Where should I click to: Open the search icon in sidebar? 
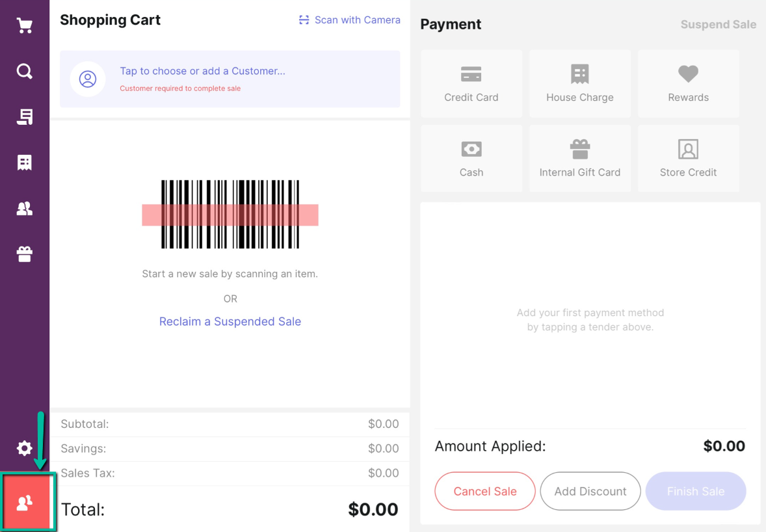25,72
